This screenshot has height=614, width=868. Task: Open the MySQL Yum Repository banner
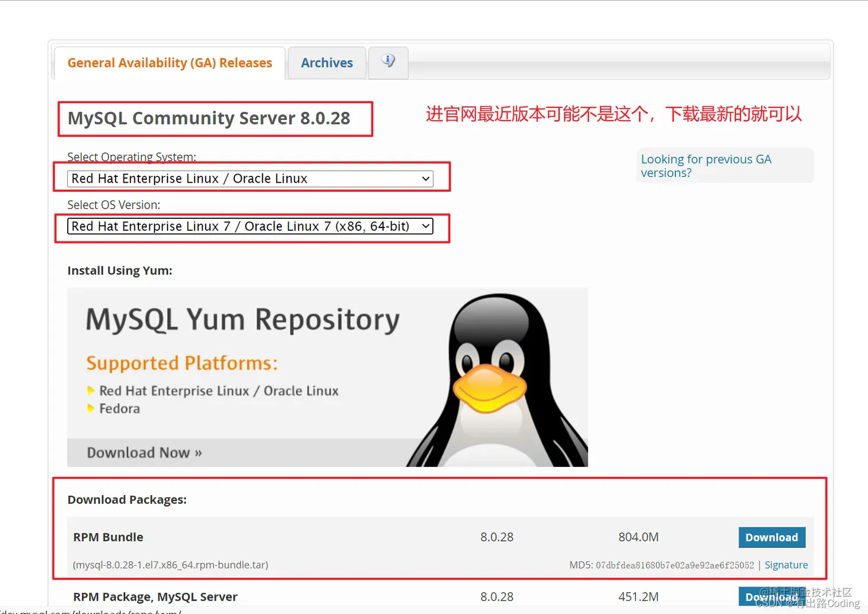[x=327, y=377]
